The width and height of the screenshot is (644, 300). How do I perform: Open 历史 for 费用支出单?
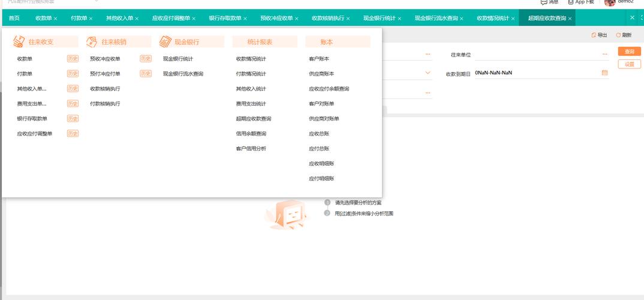coord(73,104)
